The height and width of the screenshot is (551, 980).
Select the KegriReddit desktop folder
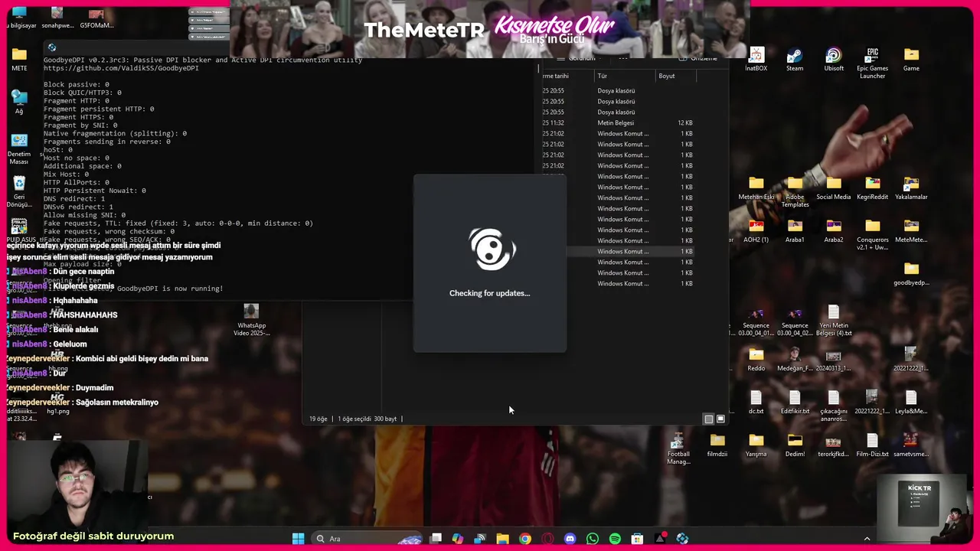pos(872,188)
